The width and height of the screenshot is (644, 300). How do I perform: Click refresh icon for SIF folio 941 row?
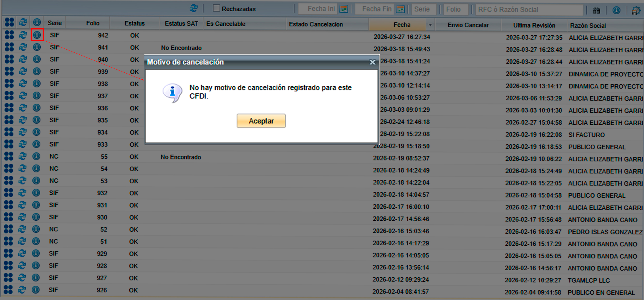pos(23,47)
